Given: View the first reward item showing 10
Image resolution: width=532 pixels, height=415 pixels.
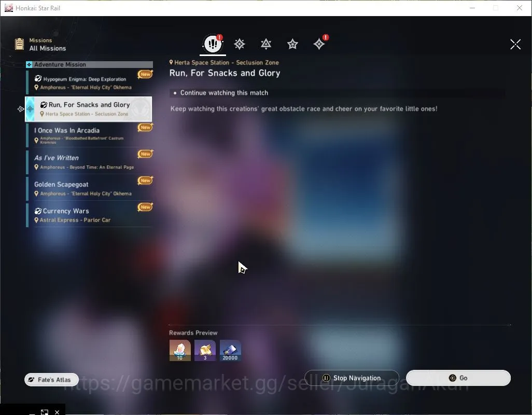Looking at the screenshot, I should 180,351.
